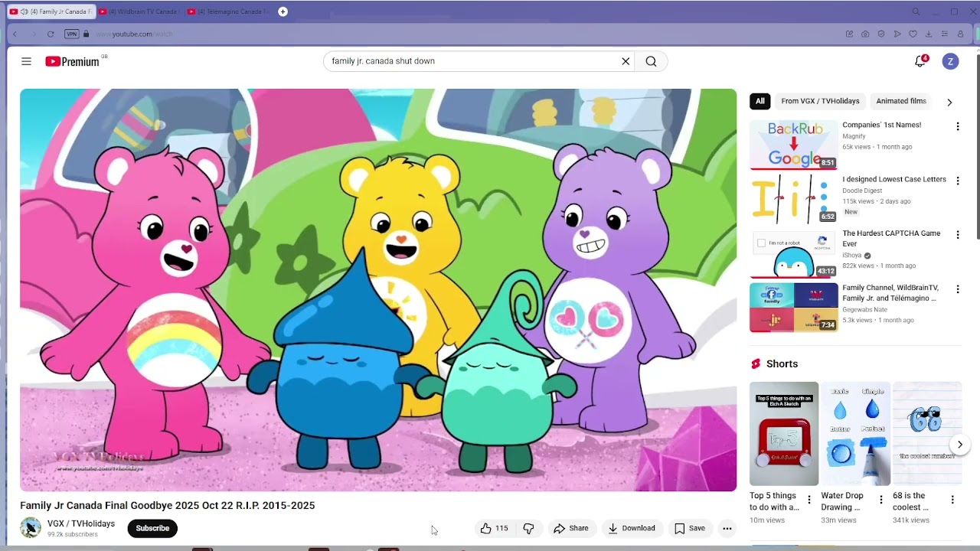Open options for the Water Drop Drawing Short
The image size is (980, 551).
point(880,500)
